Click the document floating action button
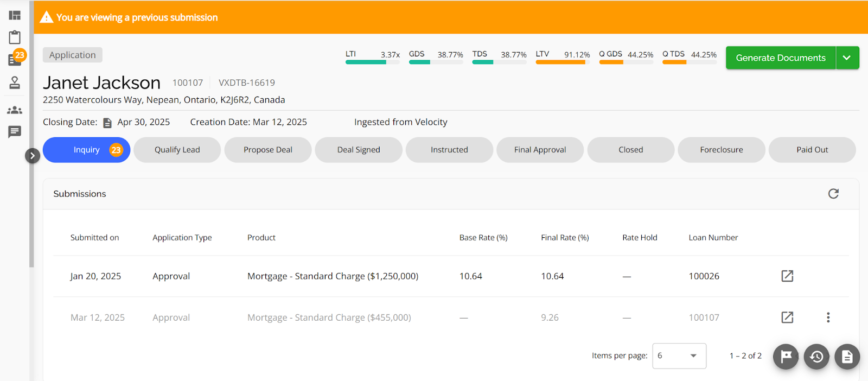 click(847, 357)
